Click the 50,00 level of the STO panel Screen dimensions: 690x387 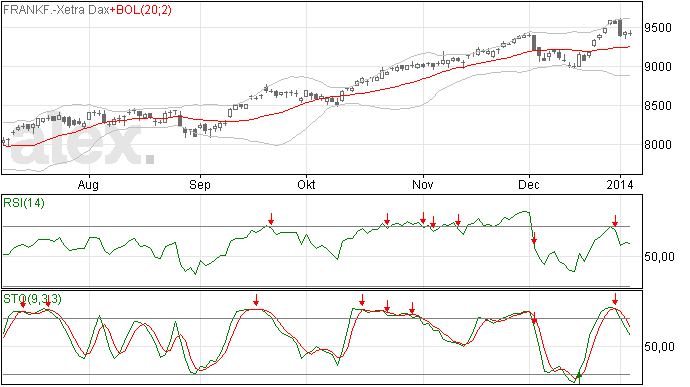[659, 347]
